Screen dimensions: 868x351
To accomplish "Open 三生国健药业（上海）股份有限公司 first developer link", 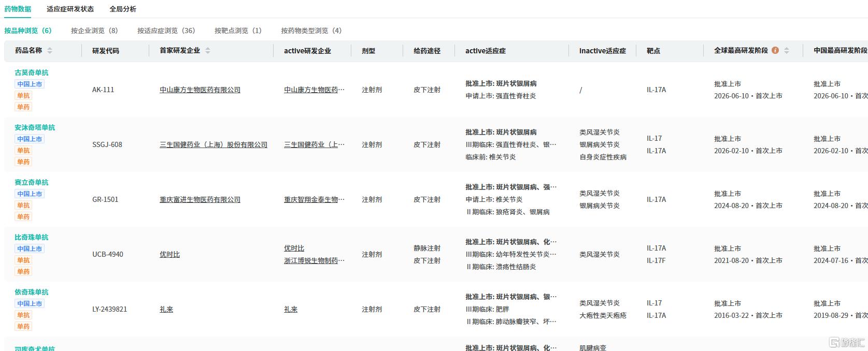I will [214, 145].
